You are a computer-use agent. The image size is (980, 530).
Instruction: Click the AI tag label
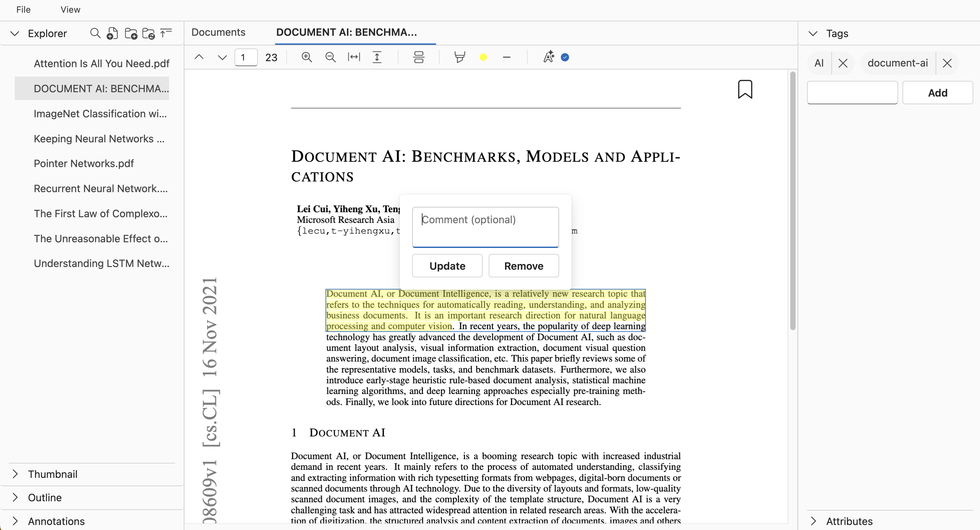(x=819, y=63)
